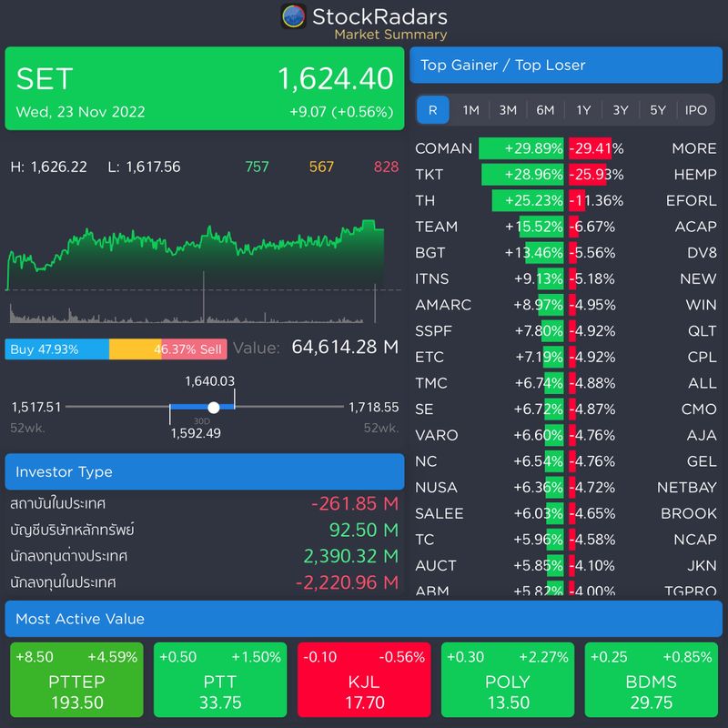728x728 pixels.
Task: Select top loser HEMP
Action: click(695, 175)
